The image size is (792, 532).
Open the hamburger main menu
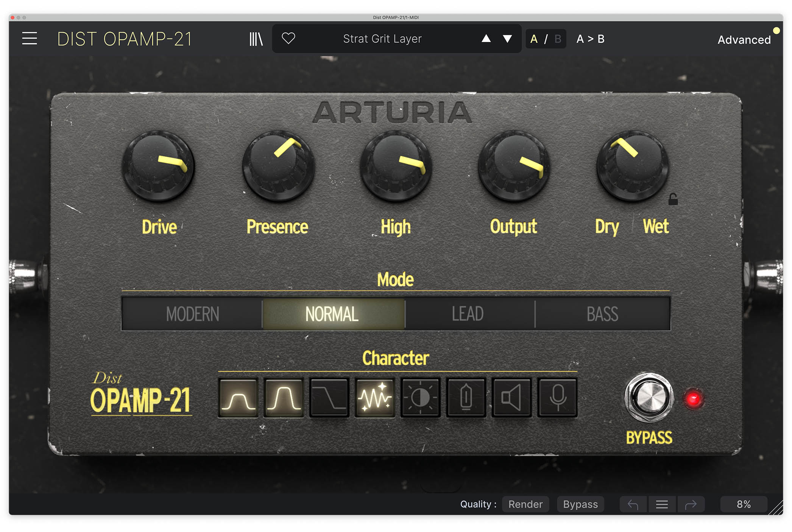29,39
